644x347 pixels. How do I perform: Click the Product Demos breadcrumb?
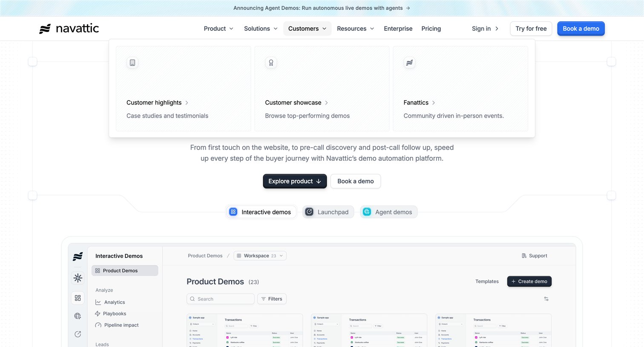coord(205,256)
